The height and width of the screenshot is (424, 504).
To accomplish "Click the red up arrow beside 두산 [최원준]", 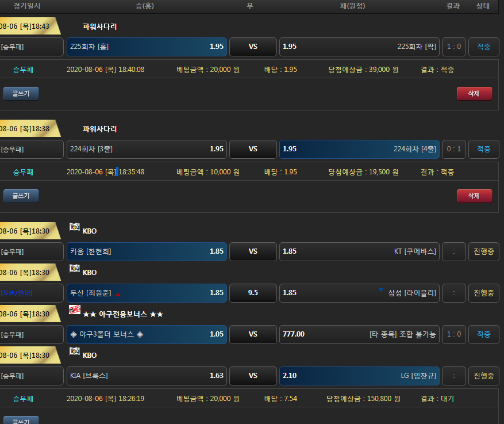I will coord(118,293).
